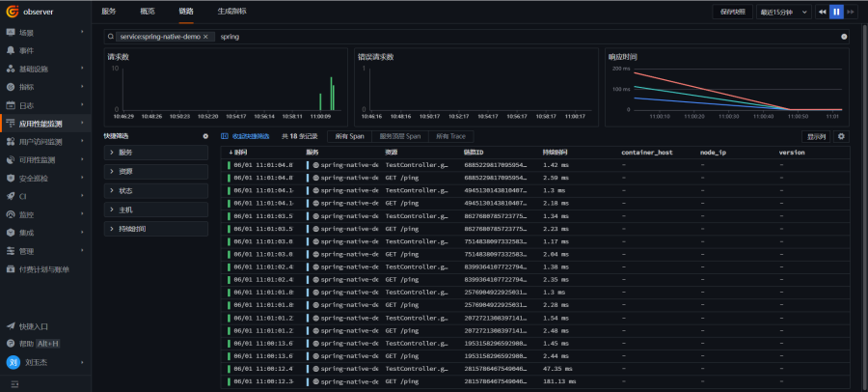Collapse sidebar using bottom menu icon

14,383
